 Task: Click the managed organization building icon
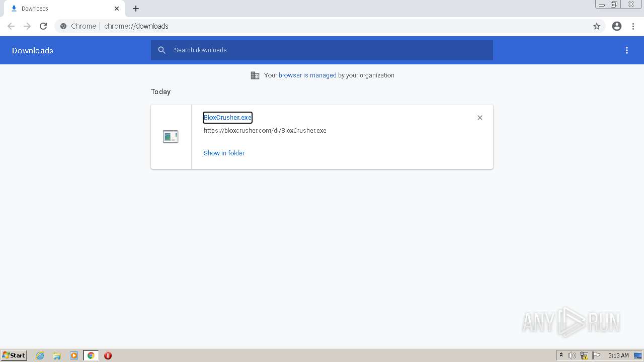255,75
